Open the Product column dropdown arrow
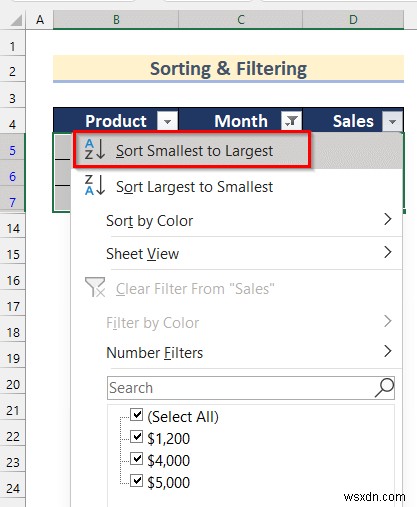The height and width of the screenshot is (507, 417). point(167,121)
